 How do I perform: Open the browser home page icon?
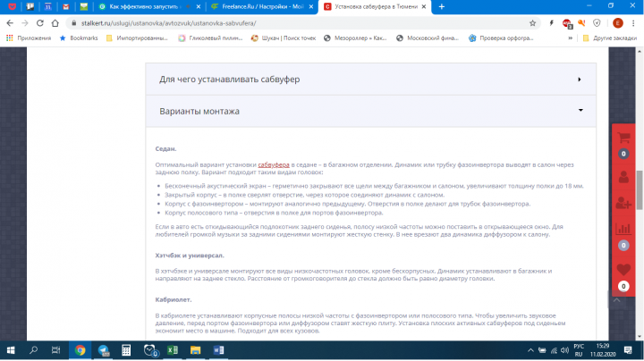pyautogui.click(x=55, y=23)
